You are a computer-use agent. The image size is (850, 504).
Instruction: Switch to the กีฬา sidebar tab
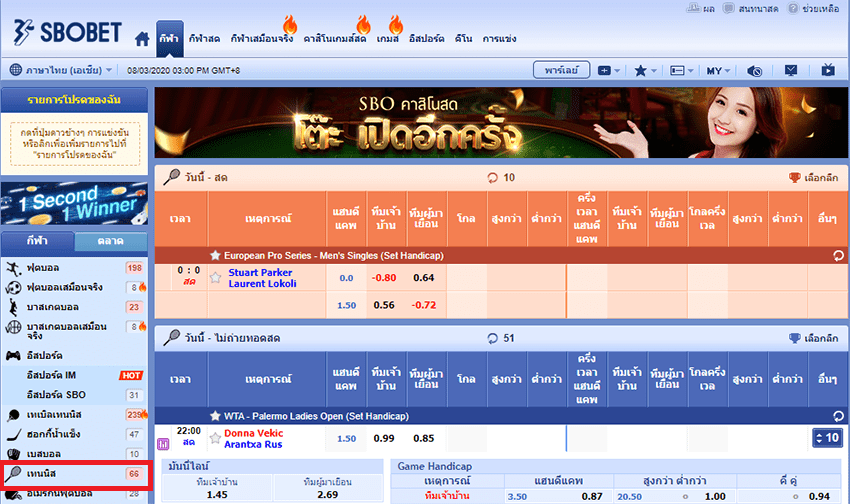tap(37, 241)
